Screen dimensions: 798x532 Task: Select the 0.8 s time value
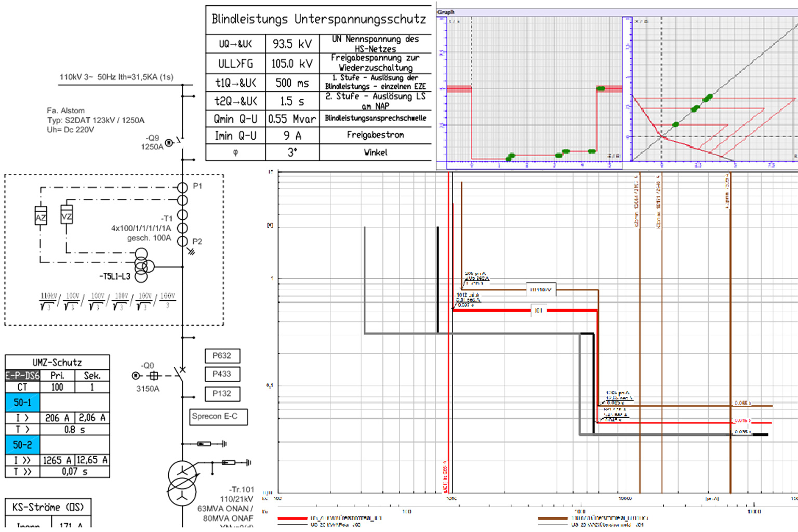(75, 430)
